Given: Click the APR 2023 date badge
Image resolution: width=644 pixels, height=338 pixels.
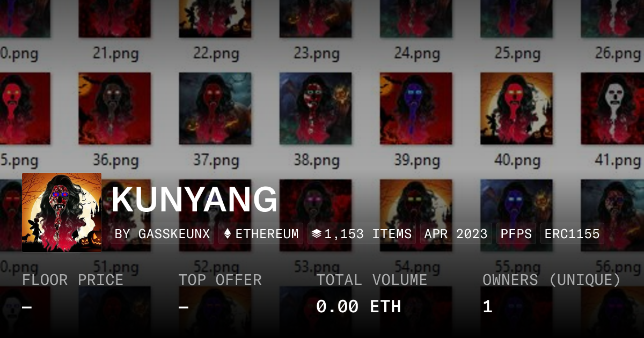Looking at the screenshot, I should pyautogui.click(x=456, y=234).
